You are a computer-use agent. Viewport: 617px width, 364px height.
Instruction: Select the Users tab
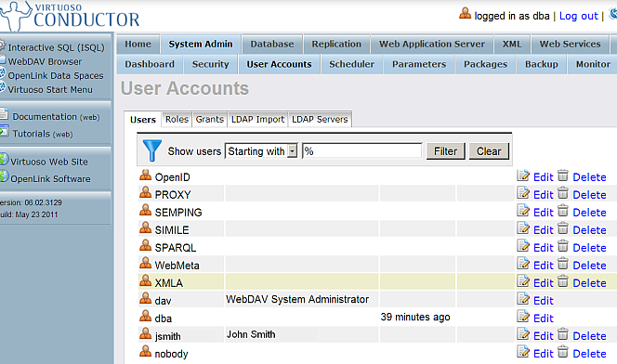click(x=143, y=120)
